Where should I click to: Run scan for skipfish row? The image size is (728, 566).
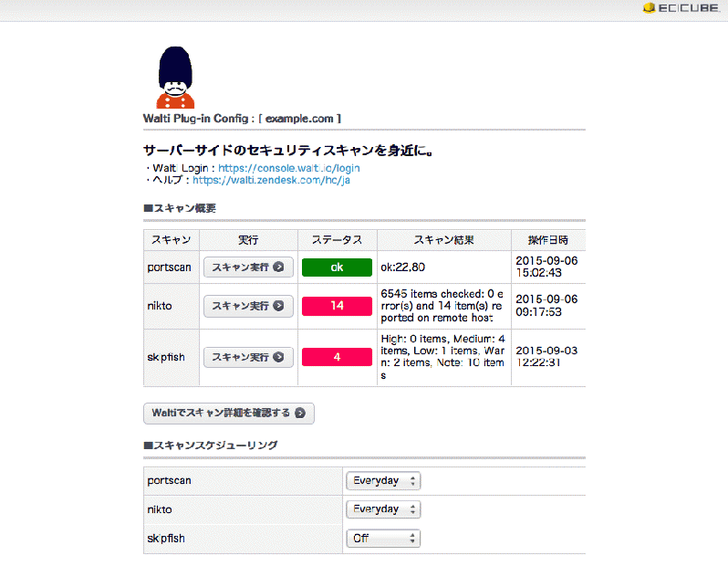click(248, 357)
